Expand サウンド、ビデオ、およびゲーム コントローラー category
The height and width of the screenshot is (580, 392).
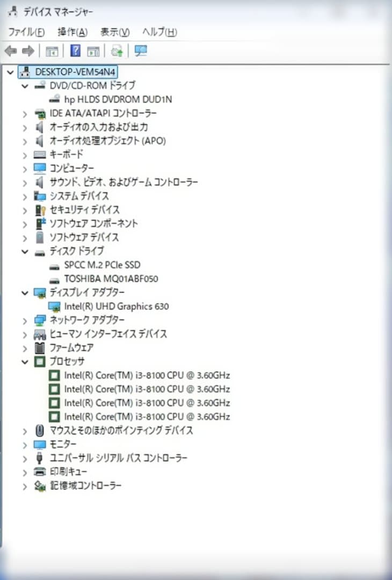click(x=25, y=183)
